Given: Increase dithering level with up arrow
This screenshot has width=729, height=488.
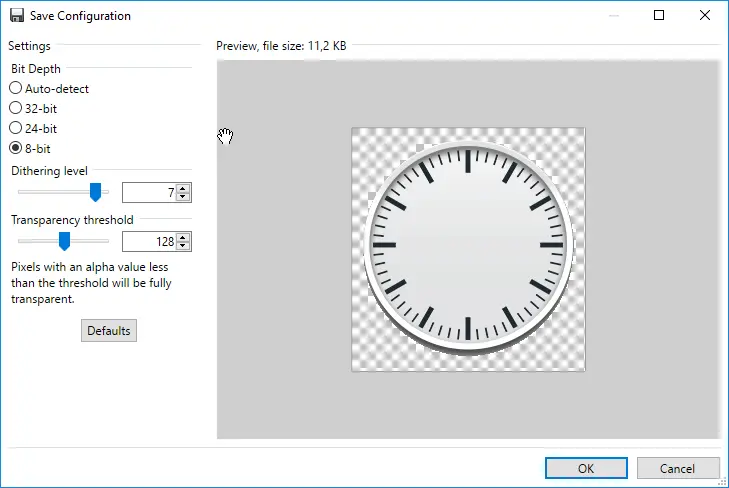Looking at the screenshot, I should coord(183,188).
